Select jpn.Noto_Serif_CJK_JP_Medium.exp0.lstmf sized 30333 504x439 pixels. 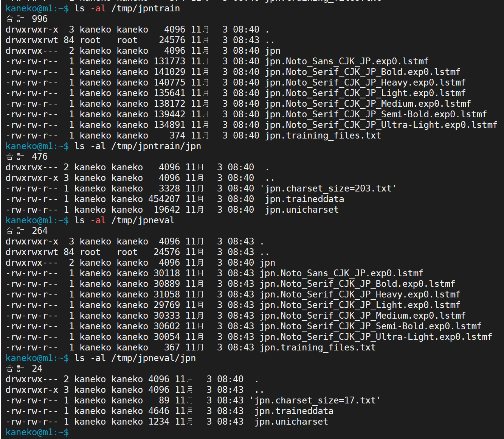point(363,316)
